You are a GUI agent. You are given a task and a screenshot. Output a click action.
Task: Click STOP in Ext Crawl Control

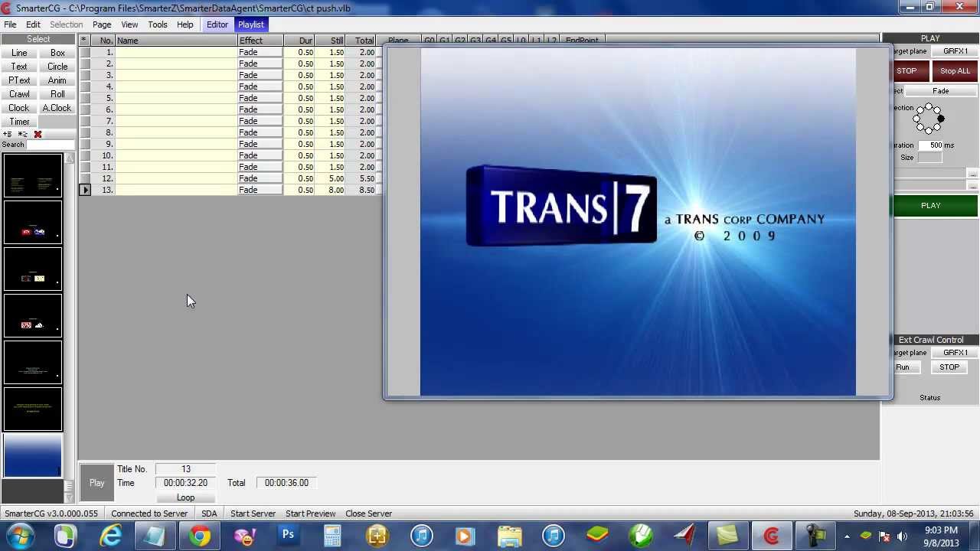click(949, 367)
